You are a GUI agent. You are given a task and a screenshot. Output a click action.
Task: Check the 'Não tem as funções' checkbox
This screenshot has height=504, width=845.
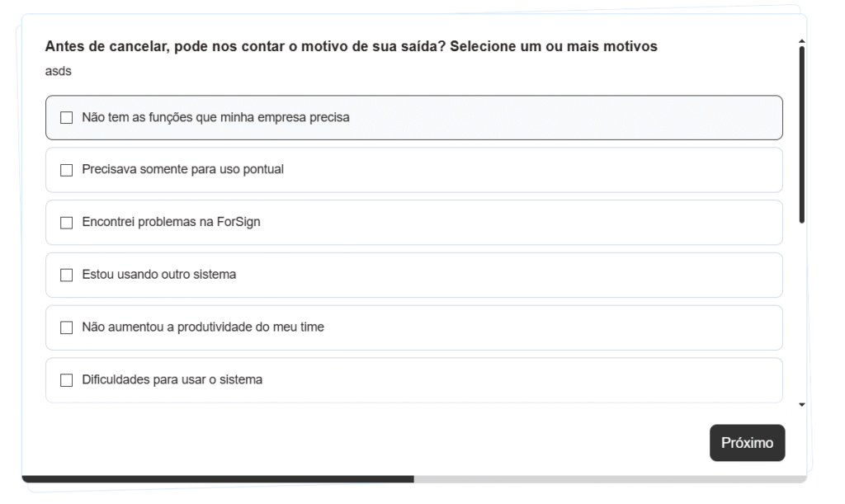tap(67, 118)
